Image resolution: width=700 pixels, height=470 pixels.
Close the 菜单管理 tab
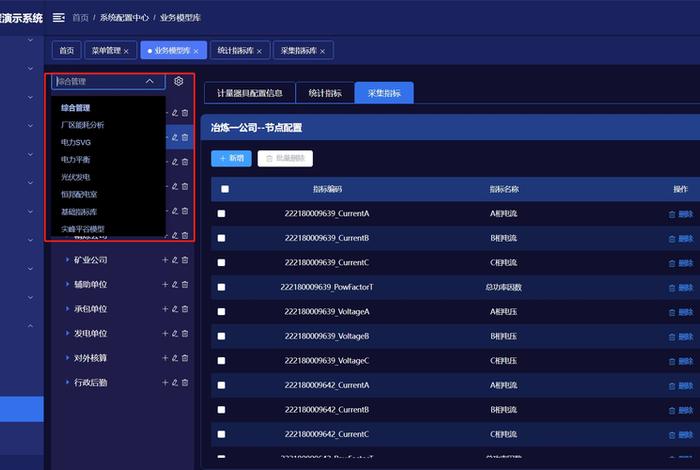127,50
